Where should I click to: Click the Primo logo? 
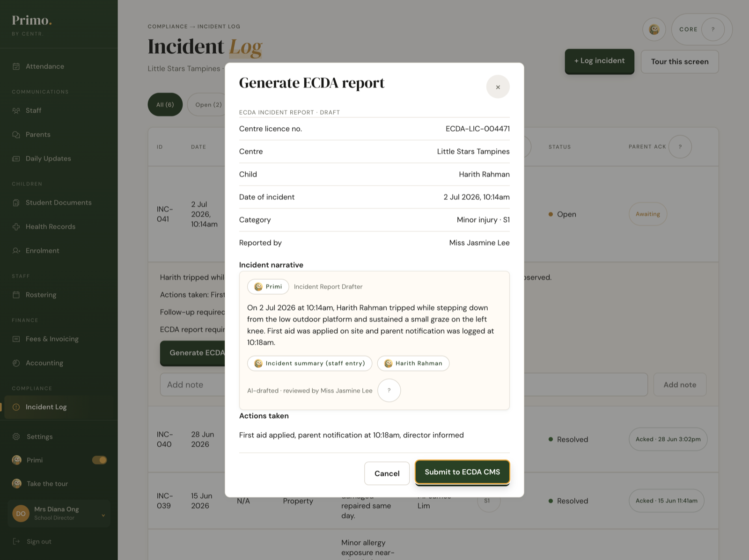[x=32, y=21]
